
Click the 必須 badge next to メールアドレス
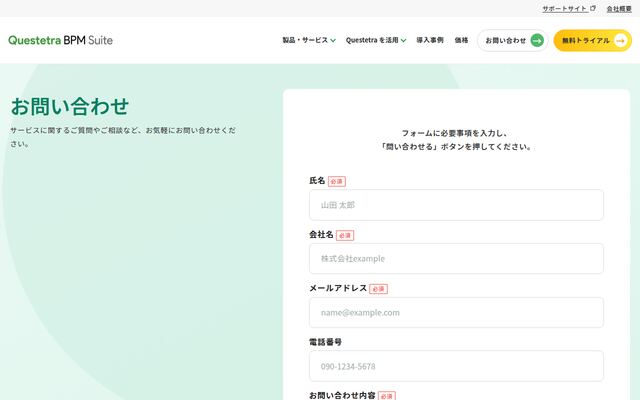pos(378,289)
